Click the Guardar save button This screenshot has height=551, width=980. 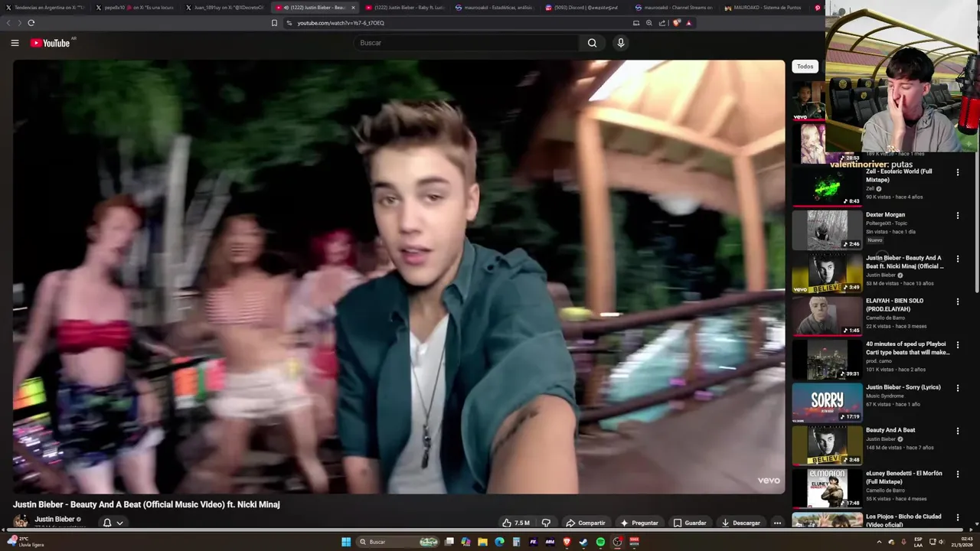[x=690, y=523]
